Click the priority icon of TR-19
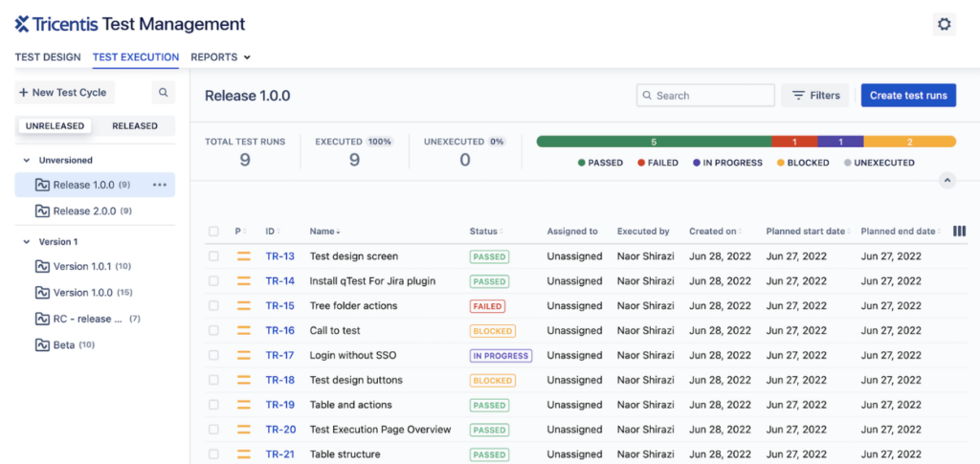 (243, 405)
